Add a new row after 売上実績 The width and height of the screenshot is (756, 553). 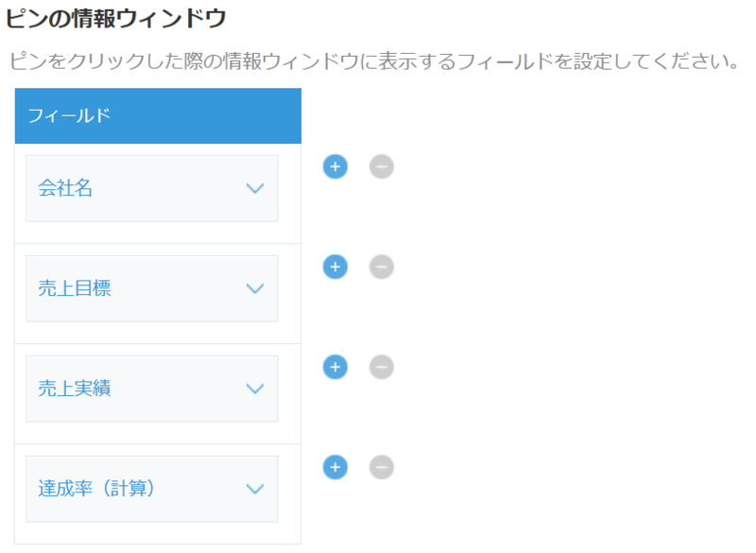335,368
